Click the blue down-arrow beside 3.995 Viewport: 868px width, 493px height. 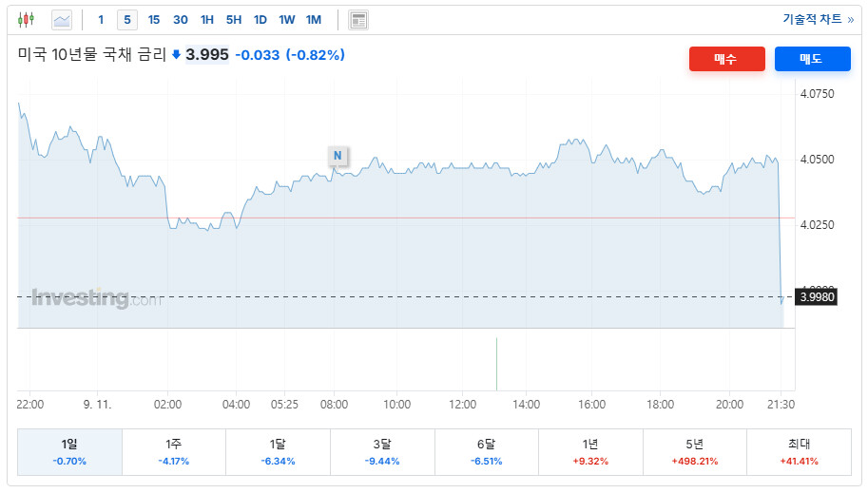[x=176, y=55]
